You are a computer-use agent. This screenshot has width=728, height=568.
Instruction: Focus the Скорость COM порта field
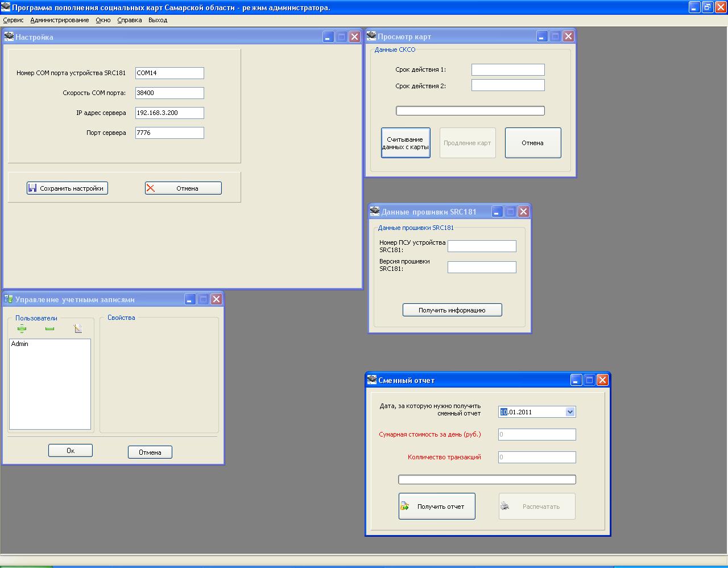[169, 93]
